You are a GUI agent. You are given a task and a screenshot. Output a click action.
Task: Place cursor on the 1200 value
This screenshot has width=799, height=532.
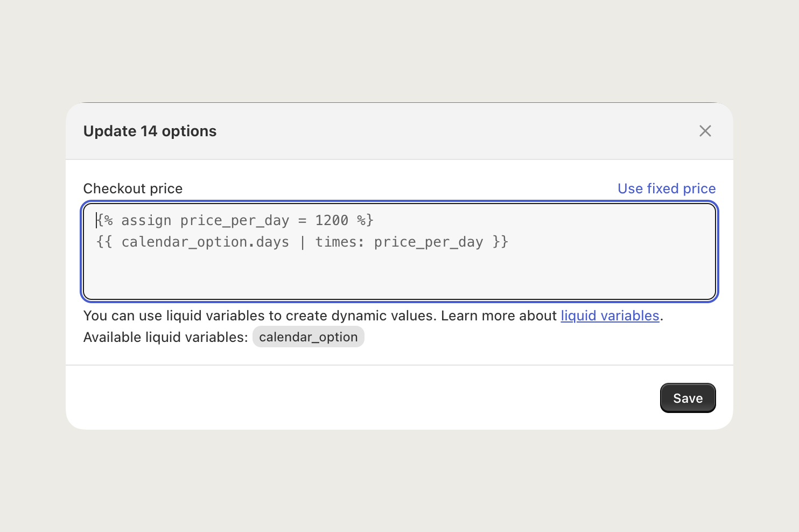click(332, 220)
